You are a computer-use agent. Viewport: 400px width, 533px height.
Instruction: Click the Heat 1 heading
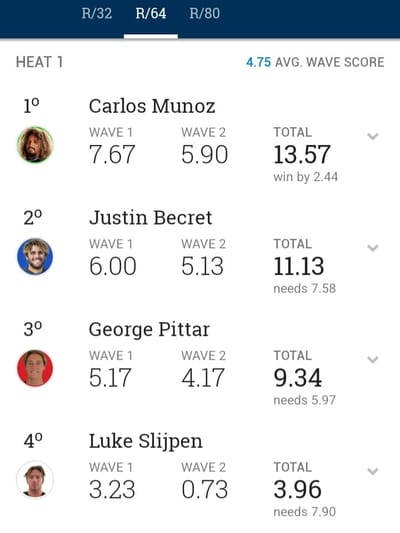click(x=39, y=63)
